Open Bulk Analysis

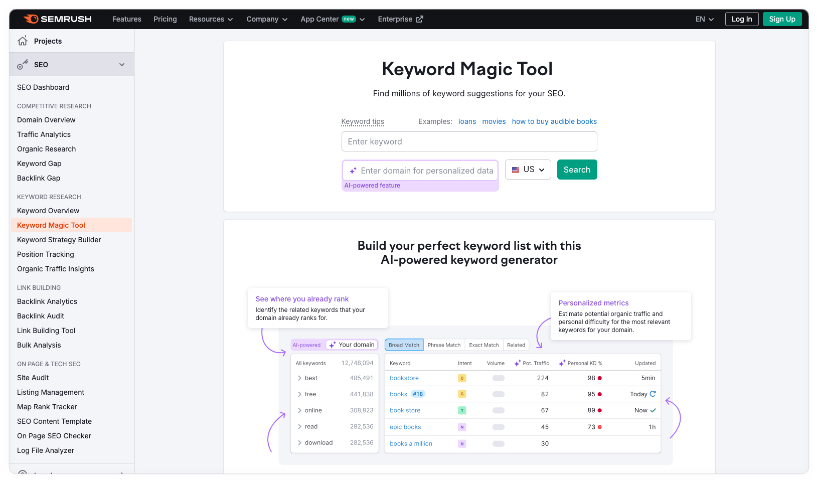point(39,345)
